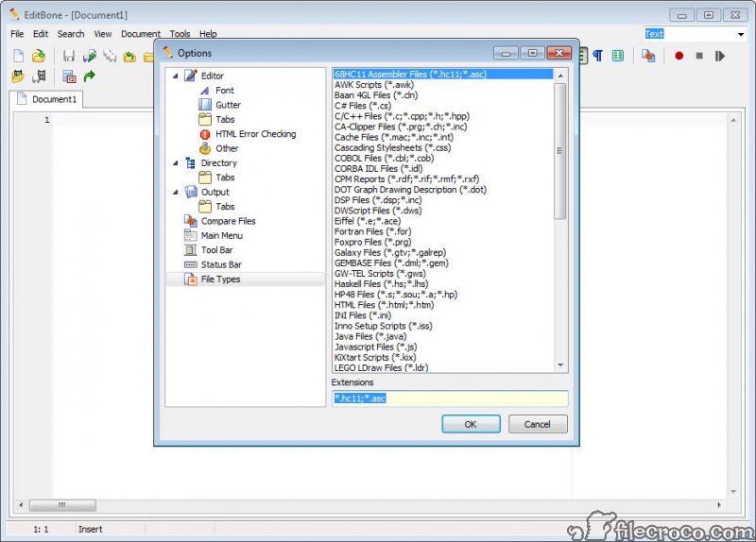Click the green Redo arrow icon
Image resolution: width=756 pixels, height=542 pixels.
click(90, 76)
